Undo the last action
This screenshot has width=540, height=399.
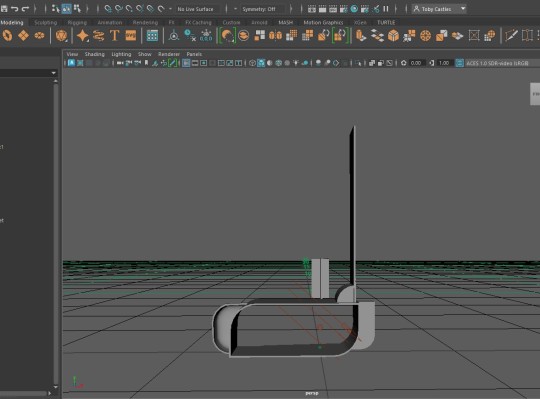(14, 9)
